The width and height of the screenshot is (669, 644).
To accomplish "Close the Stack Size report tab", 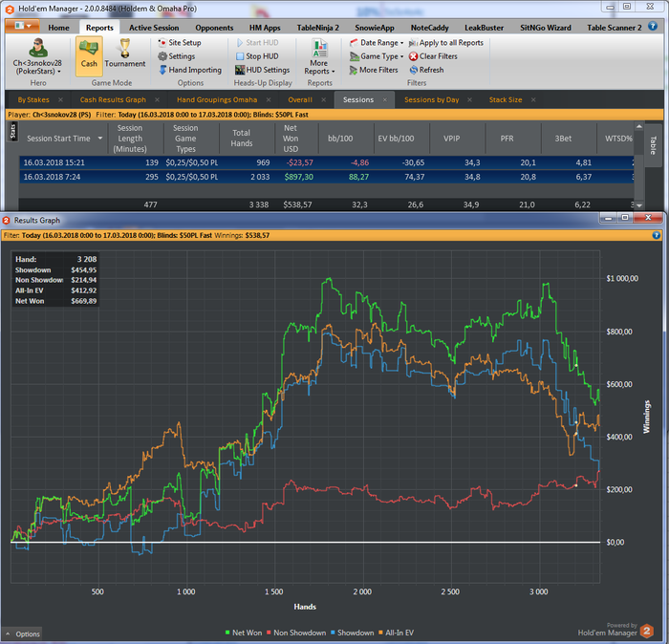I will (533, 99).
